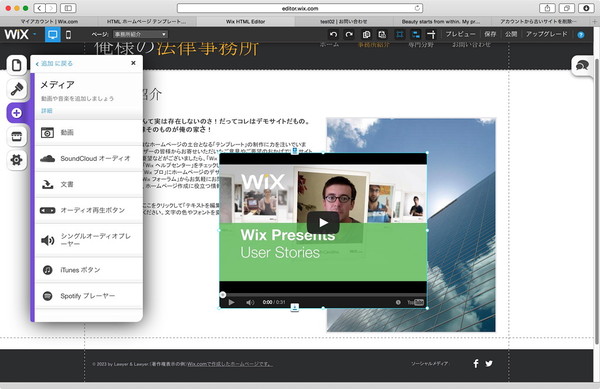
Task: Reload the page in Safari
Action: point(417,8)
